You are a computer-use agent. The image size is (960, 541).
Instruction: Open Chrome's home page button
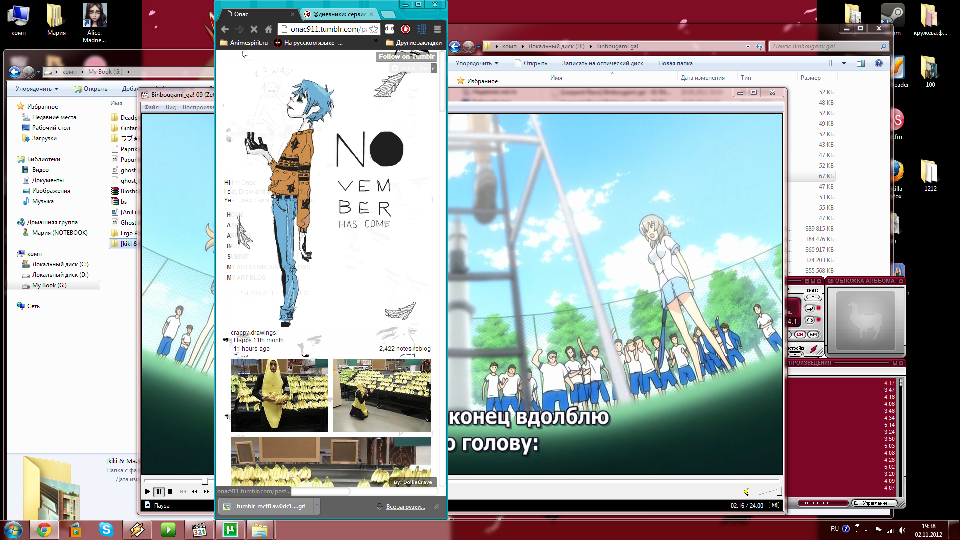pyautogui.click(x=268, y=29)
